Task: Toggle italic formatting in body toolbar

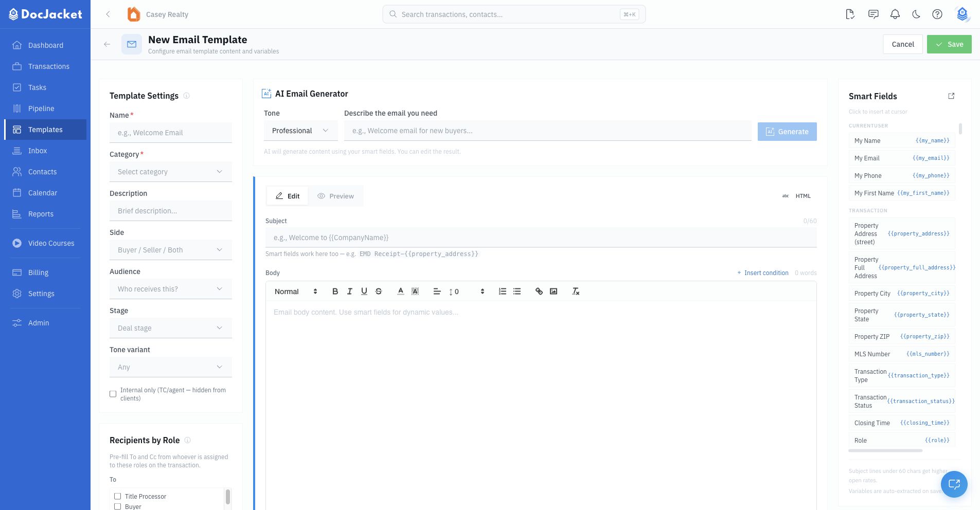Action: click(x=349, y=292)
